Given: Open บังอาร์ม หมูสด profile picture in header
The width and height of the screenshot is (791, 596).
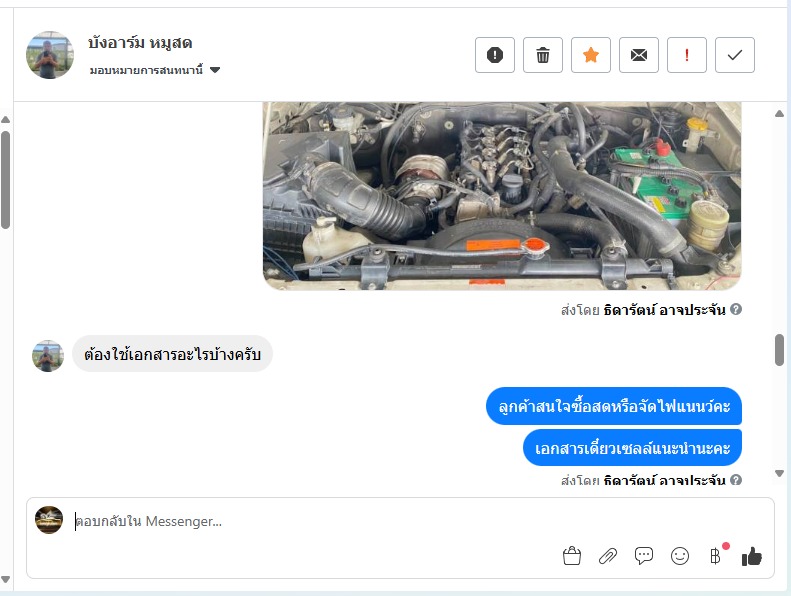Looking at the screenshot, I should 49,55.
